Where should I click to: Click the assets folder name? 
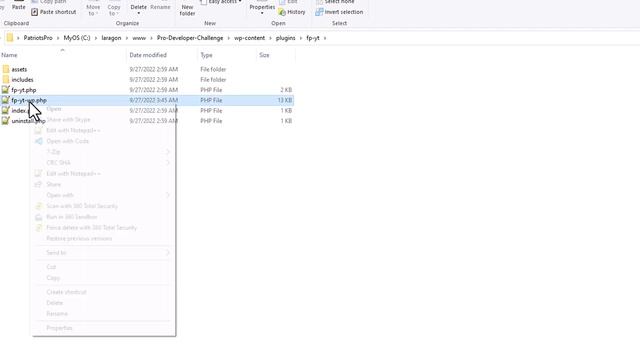pos(19,69)
